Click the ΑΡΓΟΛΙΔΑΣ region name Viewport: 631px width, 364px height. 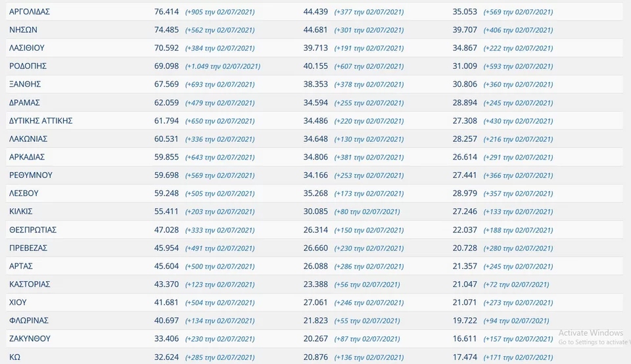click(30, 12)
